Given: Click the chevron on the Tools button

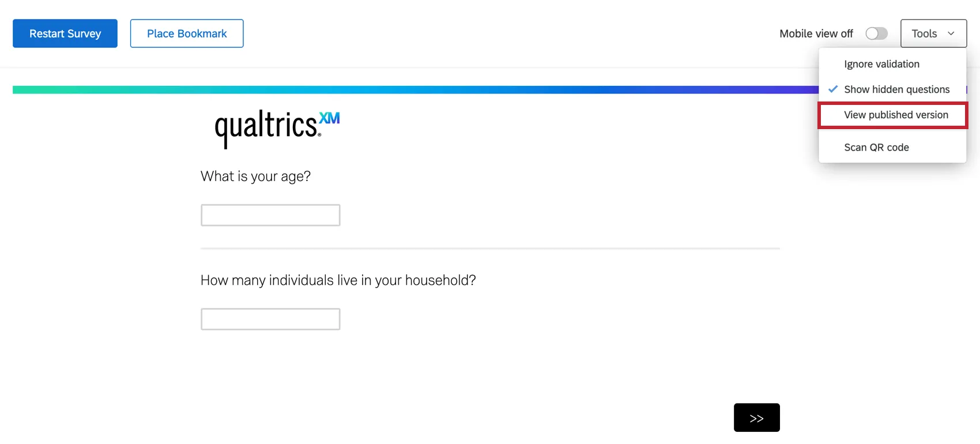Looking at the screenshot, I should point(952,33).
